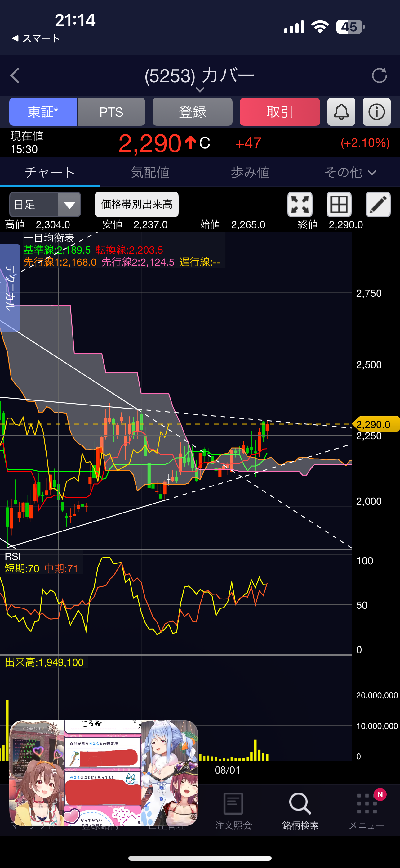Tap 価格帯別出来高 button
The image size is (400, 868).
click(137, 205)
